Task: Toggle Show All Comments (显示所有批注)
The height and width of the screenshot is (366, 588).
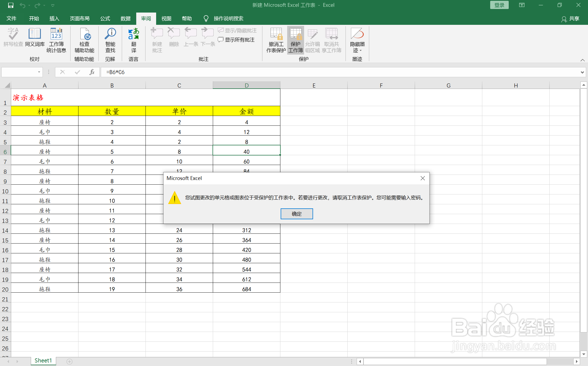Action: tap(237, 40)
